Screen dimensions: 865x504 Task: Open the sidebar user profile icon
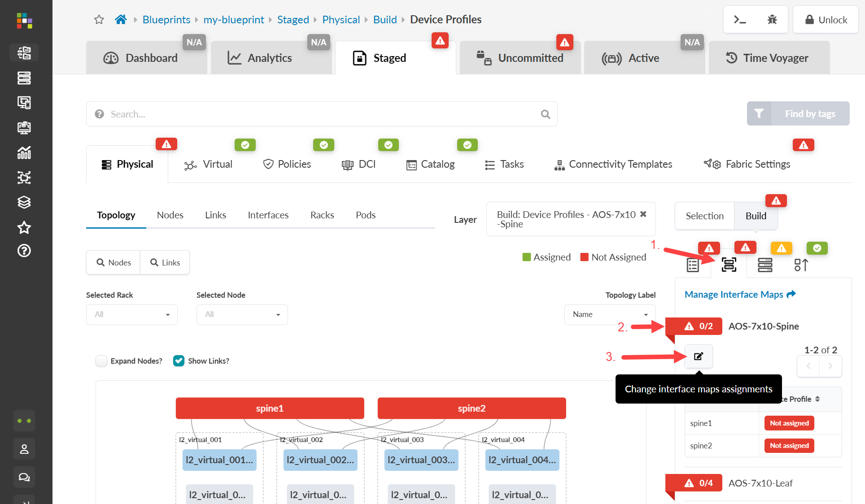click(24, 449)
